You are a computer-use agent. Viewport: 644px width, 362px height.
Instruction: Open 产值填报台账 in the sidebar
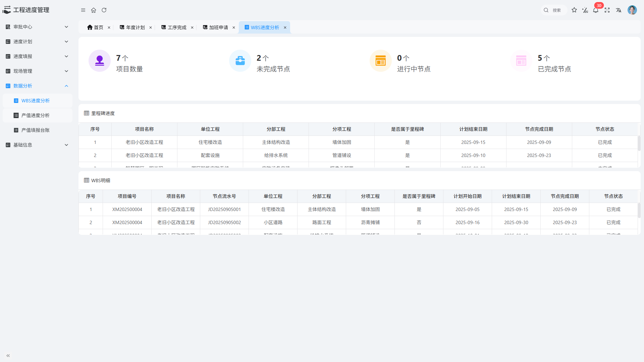[x=36, y=130]
